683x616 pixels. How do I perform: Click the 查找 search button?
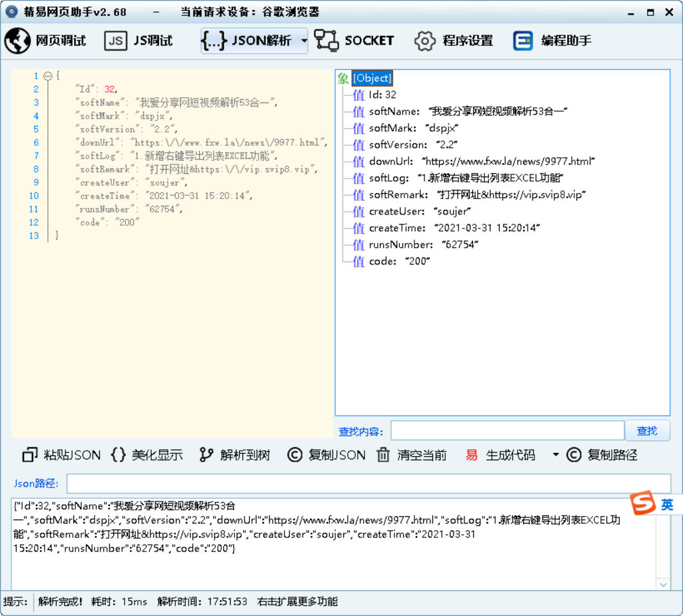[646, 431]
